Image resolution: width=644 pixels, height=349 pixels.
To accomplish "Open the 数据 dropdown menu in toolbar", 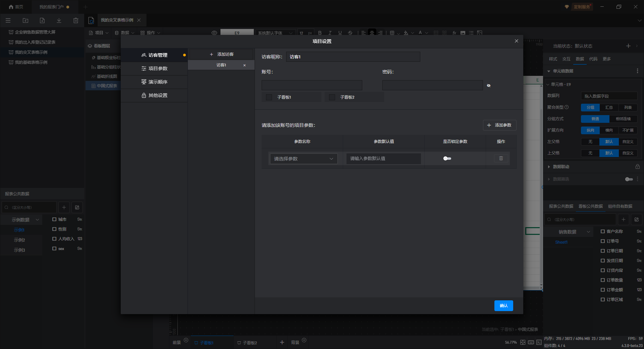I will [x=124, y=33].
